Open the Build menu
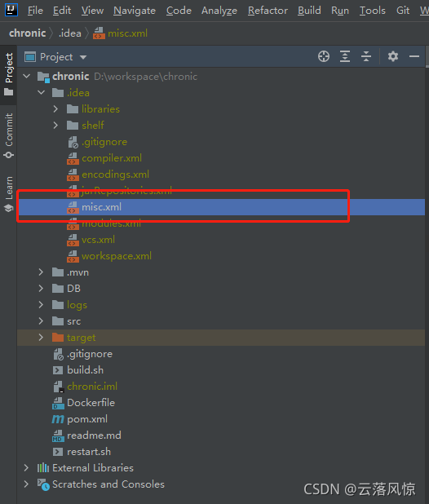Image resolution: width=429 pixels, height=504 pixels. 309,11
